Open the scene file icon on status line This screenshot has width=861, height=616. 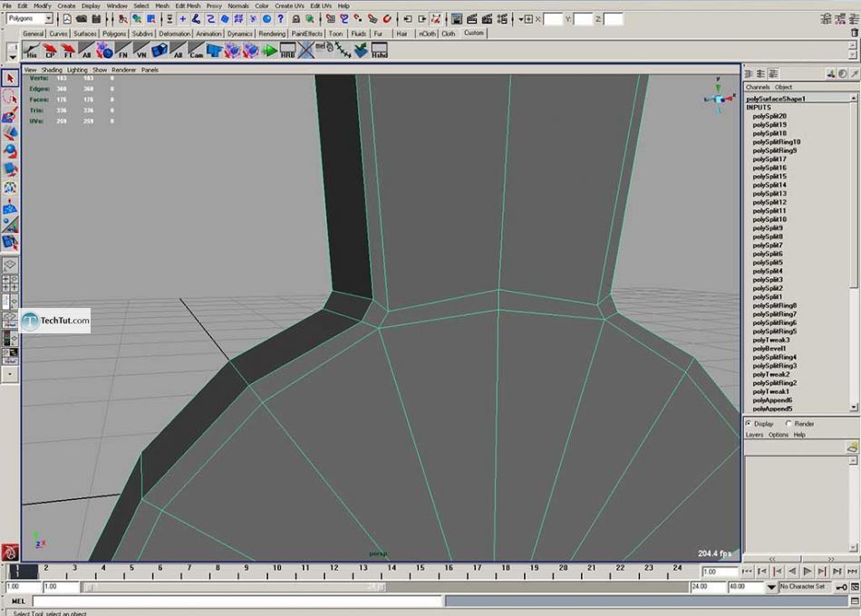pyautogui.click(x=82, y=19)
